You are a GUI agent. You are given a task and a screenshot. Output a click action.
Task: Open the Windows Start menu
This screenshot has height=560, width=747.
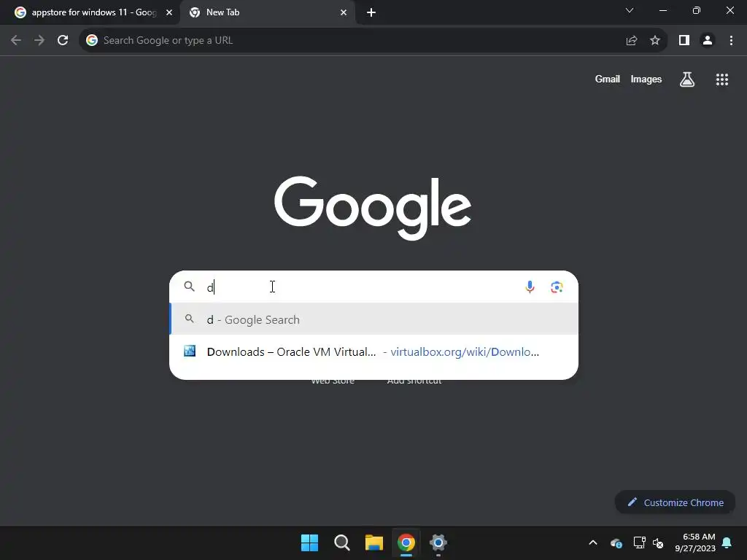[x=309, y=542]
